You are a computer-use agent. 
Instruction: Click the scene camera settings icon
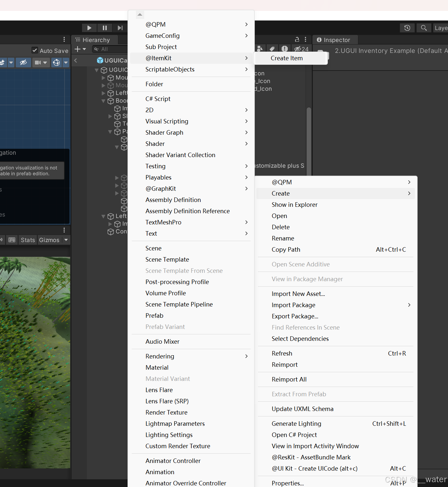(x=38, y=63)
